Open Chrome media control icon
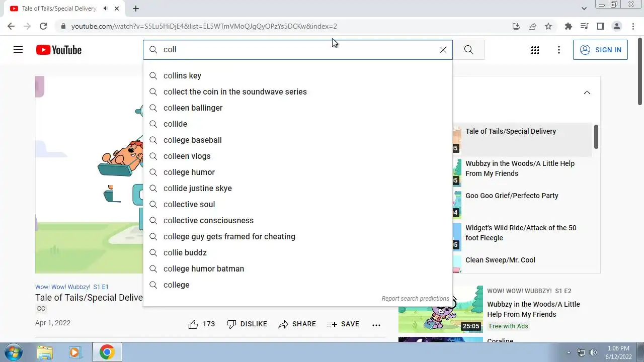 (x=584, y=26)
